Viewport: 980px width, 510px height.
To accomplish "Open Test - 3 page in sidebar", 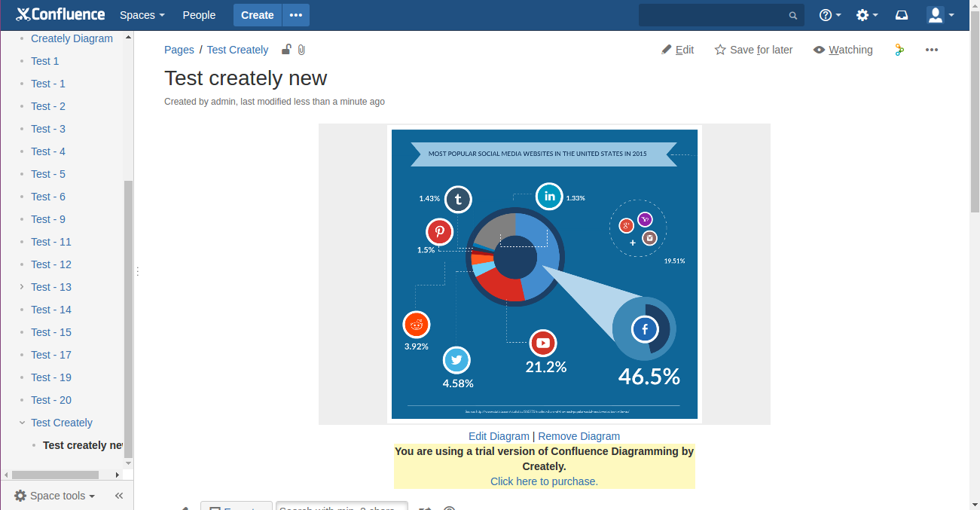I will (x=48, y=129).
